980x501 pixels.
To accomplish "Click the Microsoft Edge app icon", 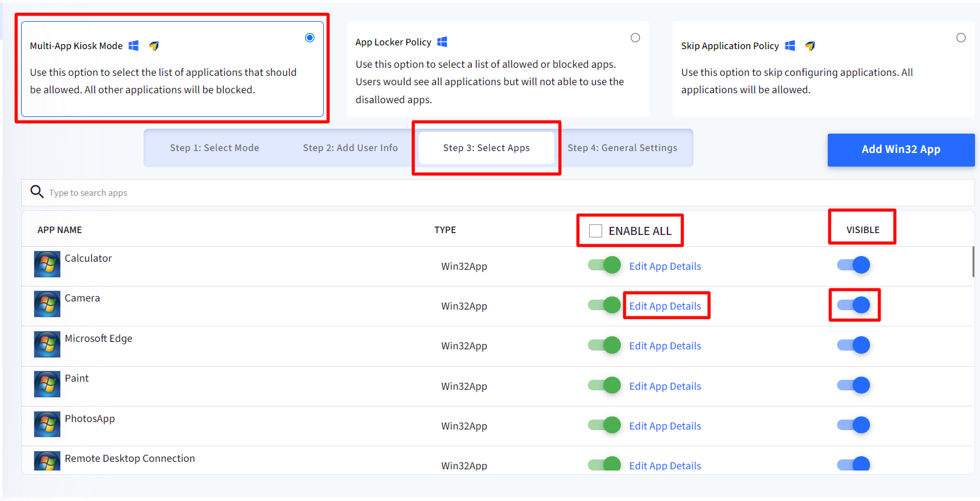I will 47,344.
